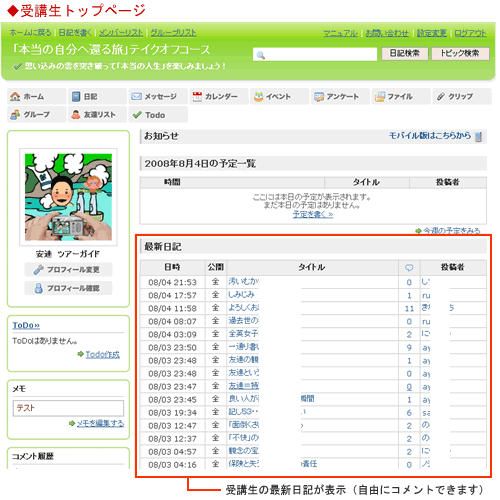The image size is (500, 500).
Task: Open the Todo navigation tab
Action: tap(158, 115)
